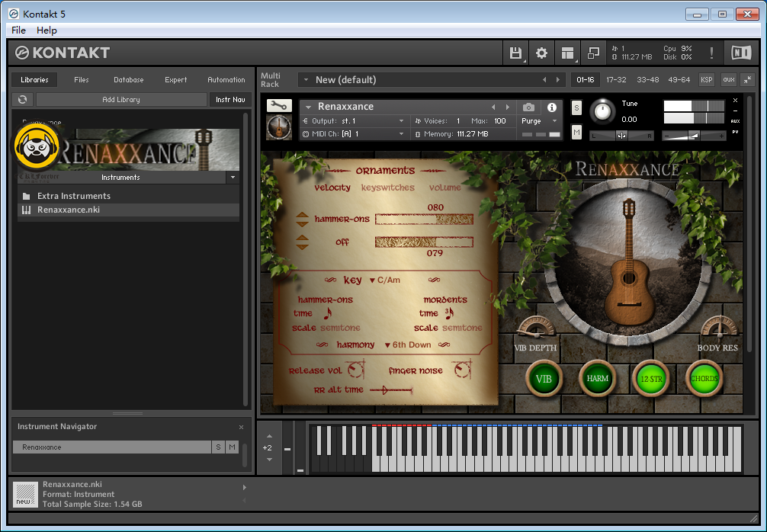Expand the library Instruments dropdown arrow
This screenshot has width=767, height=532.
pyautogui.click(x=233, y=178)
